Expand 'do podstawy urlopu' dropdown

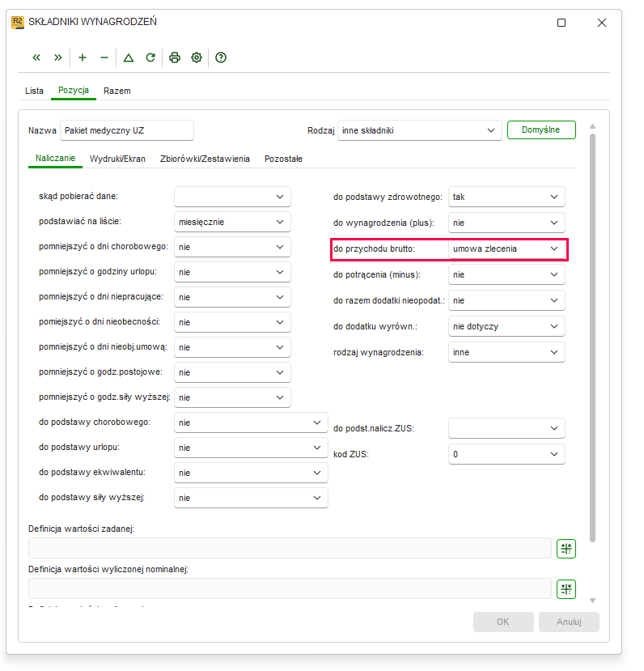251,448
